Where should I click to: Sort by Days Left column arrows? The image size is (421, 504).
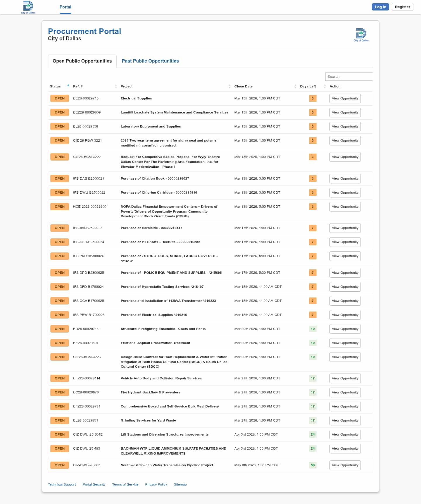tap(325, 86)
